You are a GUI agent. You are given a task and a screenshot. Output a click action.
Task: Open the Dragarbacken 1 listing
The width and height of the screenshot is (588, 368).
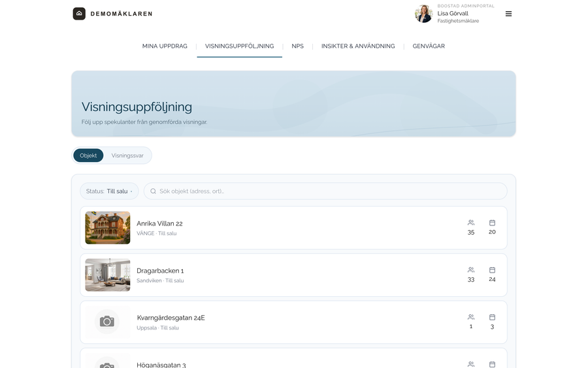click(293, 275)
